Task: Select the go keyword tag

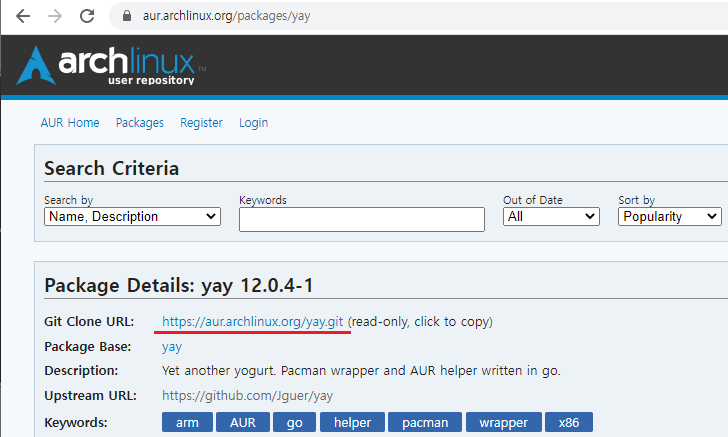Action: pyautogui.click(x=294, y=422)
